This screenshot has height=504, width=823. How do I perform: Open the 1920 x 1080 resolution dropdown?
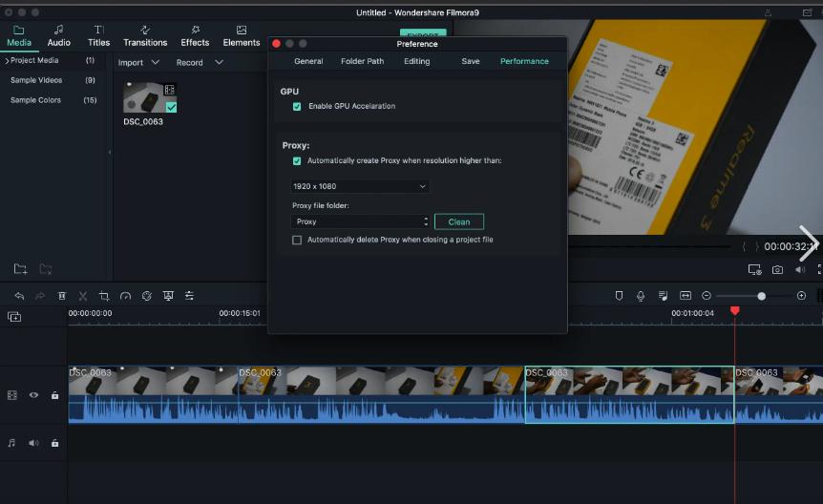coord(360,186)
